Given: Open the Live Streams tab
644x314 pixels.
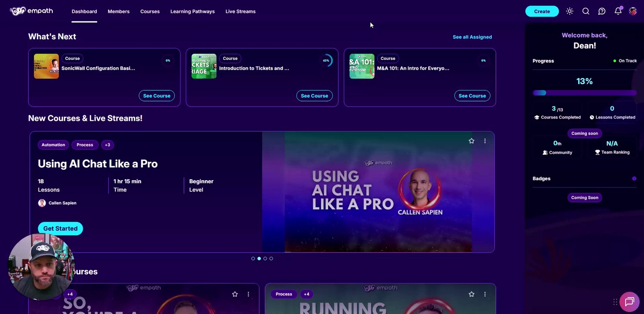Looking at the screenshot, I should [240, 11].
